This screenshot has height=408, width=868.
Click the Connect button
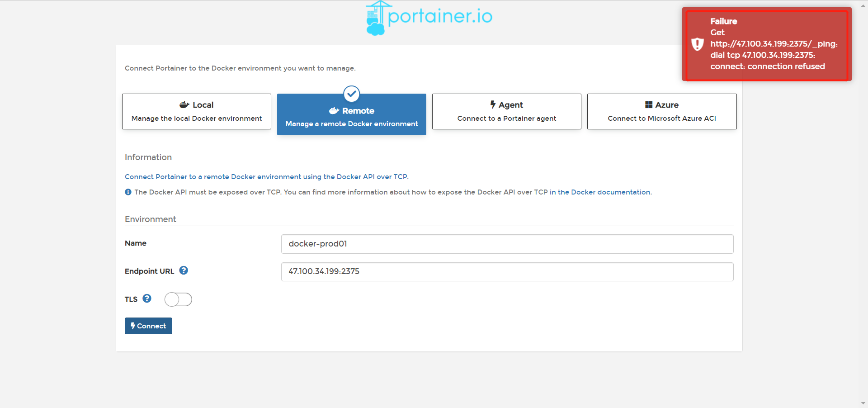pyautogui.click(x=148, y=326)
